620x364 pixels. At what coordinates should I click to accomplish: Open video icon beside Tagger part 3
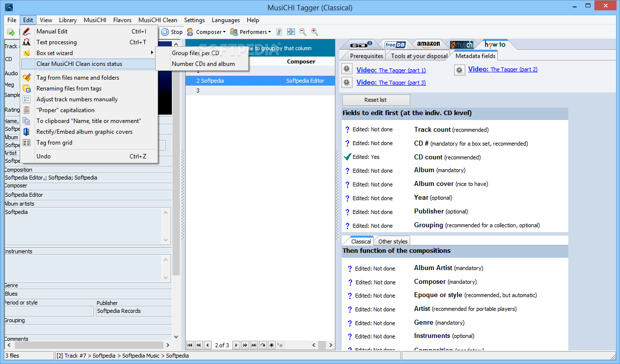pos(347,82)
